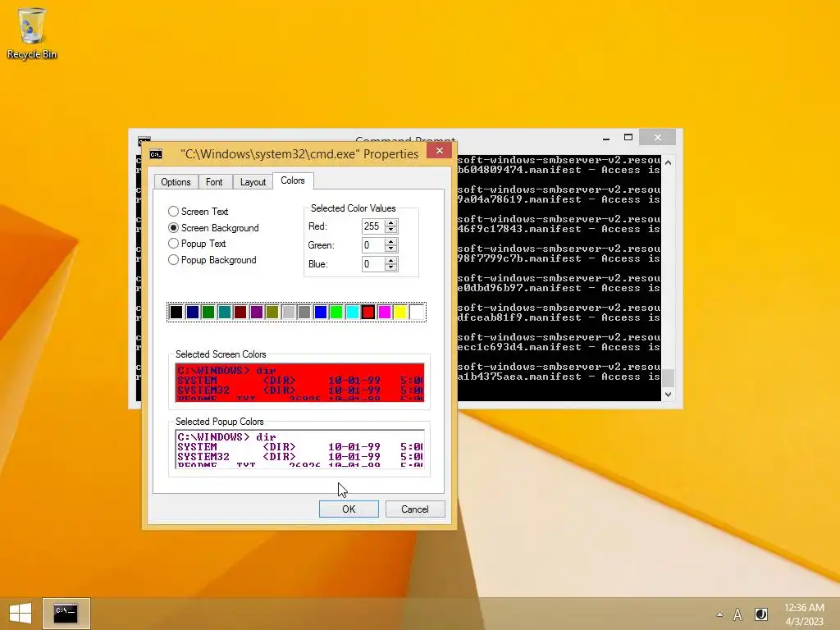
Task: Pick the dark blue color swatch
Action: click(192, 313)
